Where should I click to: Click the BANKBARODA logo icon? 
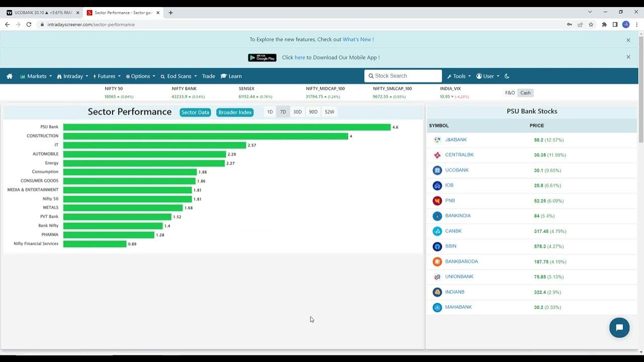437,261
